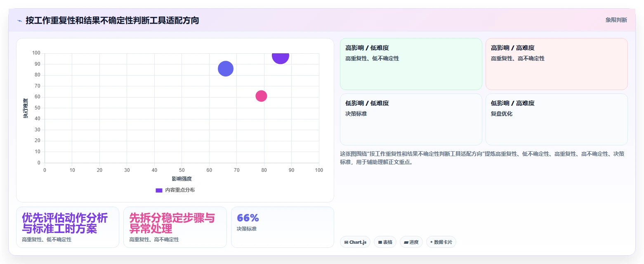
Task: Click the 数据卡片 tag chip
Action: pos(441,242)
